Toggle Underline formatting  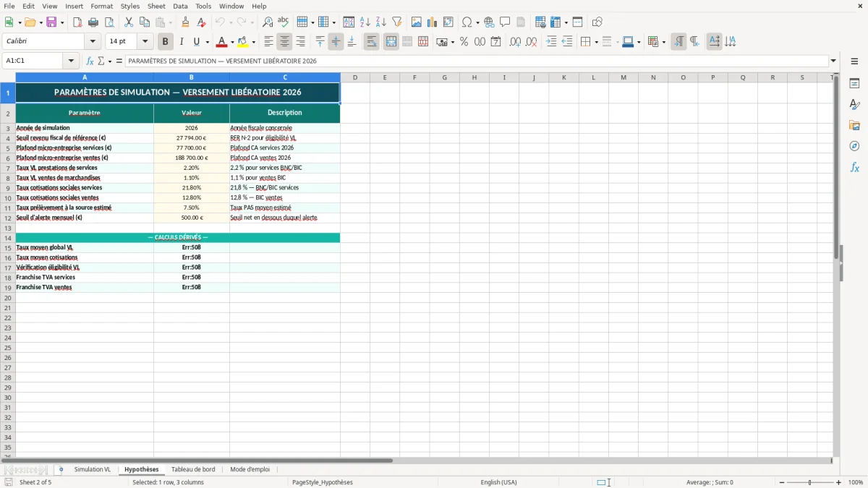[196, 42]
